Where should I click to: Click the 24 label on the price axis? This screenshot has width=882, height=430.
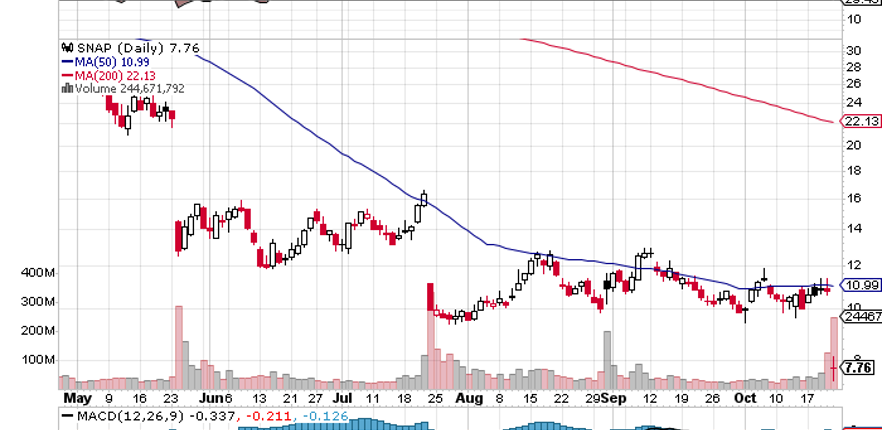tap(854, 102)
